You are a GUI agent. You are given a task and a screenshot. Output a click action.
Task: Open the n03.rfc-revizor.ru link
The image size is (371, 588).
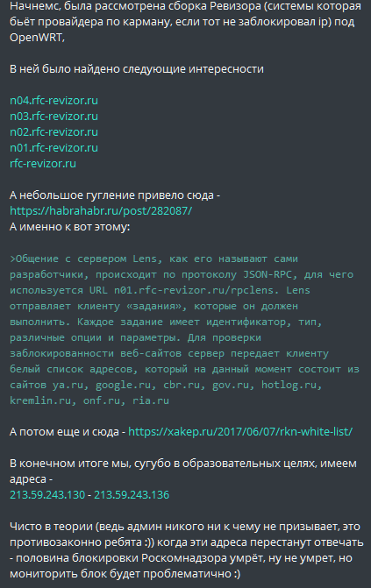coord(54,117)
